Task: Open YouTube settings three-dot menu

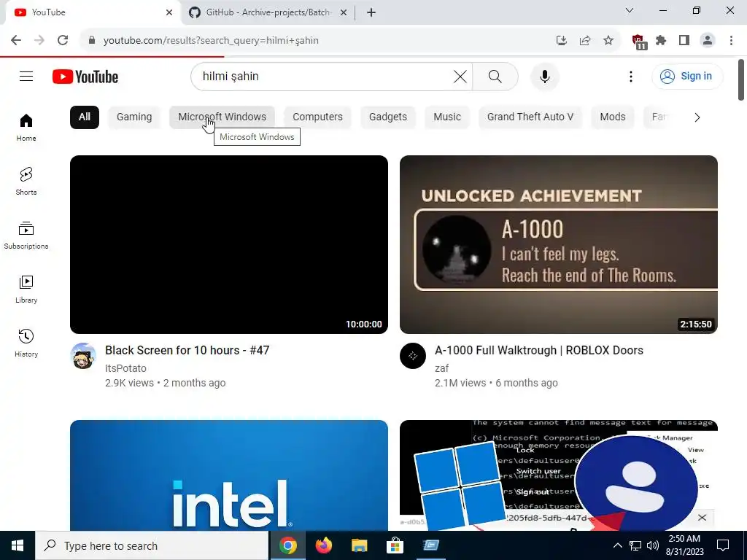Action: pos(631,76)
